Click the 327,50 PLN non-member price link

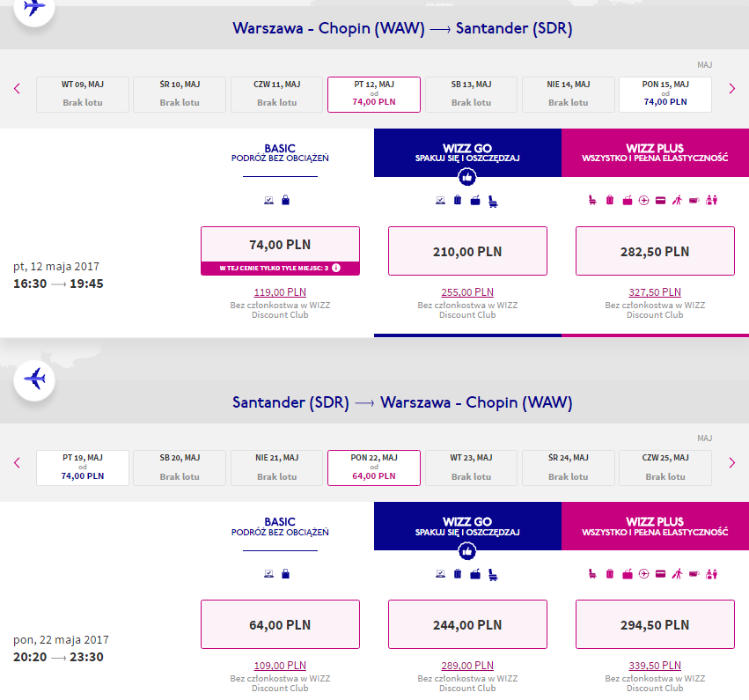tap(655, 292)
